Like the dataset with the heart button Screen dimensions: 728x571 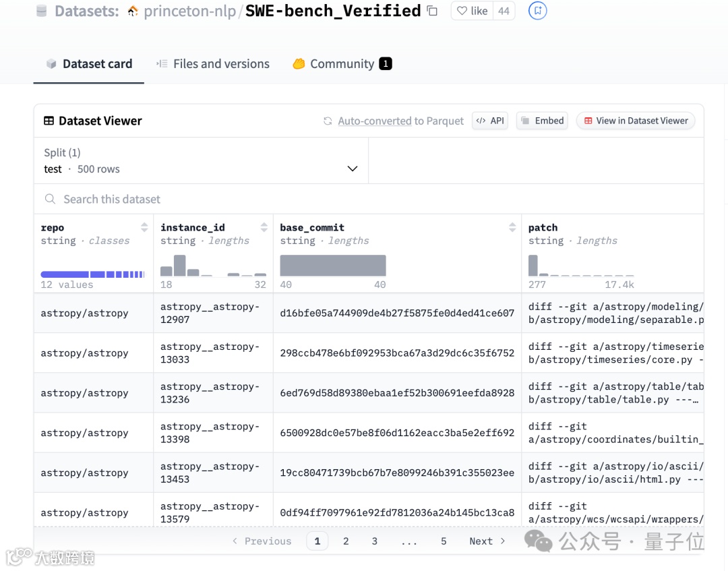[x=472, y=11]
